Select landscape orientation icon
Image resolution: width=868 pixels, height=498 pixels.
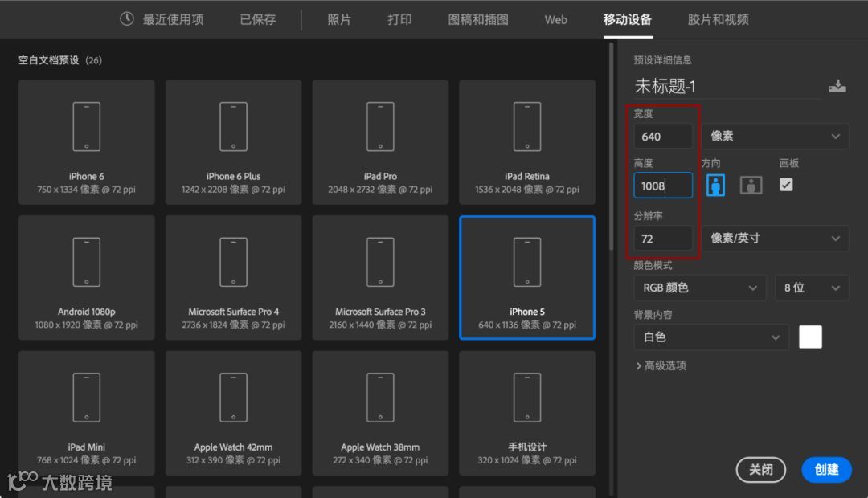pos(751,186)
